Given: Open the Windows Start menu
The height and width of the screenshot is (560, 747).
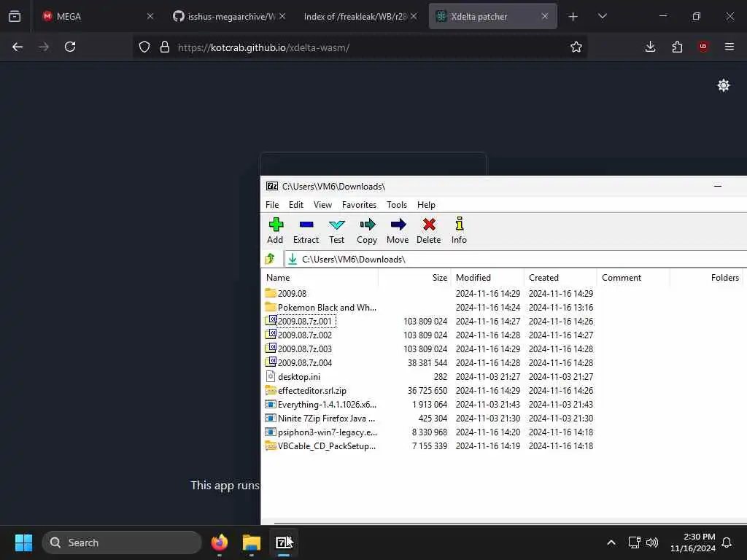Looking at the screenshot, I should pyautogui.click(x=23, y=542).
